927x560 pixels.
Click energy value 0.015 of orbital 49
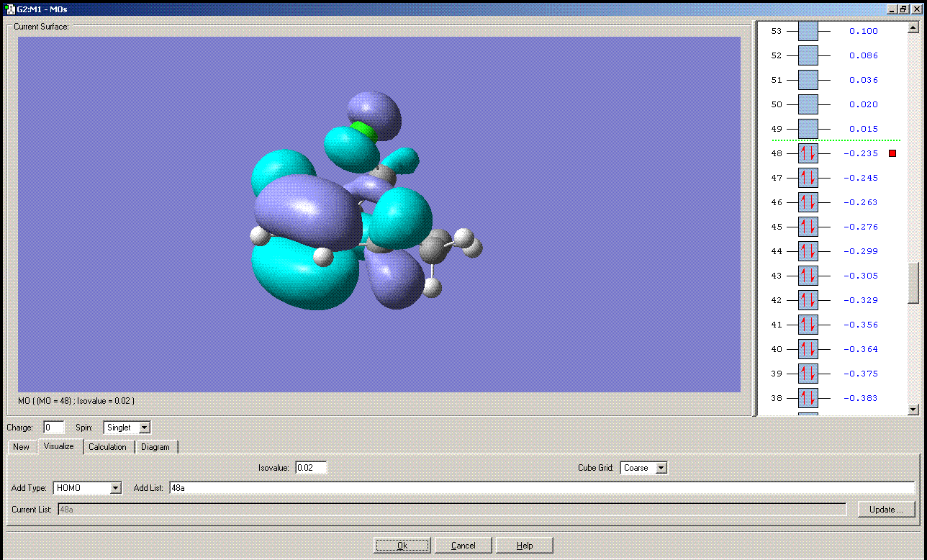[864, 129]
